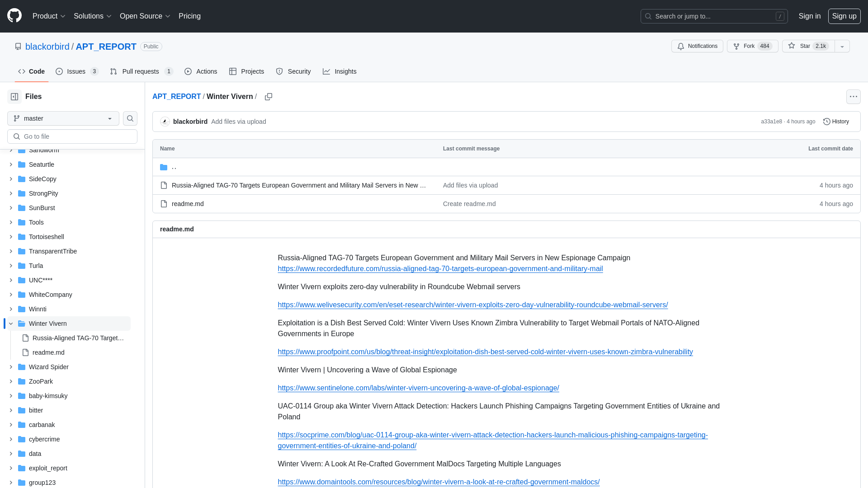The height and width of the screenshot is (488, 868).
Task: Click the repository icon beside blackorbird
Action: (x=18, y=47)
